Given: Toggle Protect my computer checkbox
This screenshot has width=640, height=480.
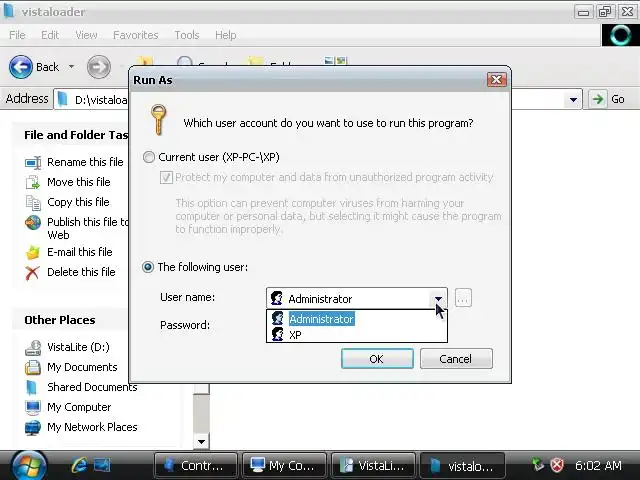Looking at the screenshot, I should 166,178.
